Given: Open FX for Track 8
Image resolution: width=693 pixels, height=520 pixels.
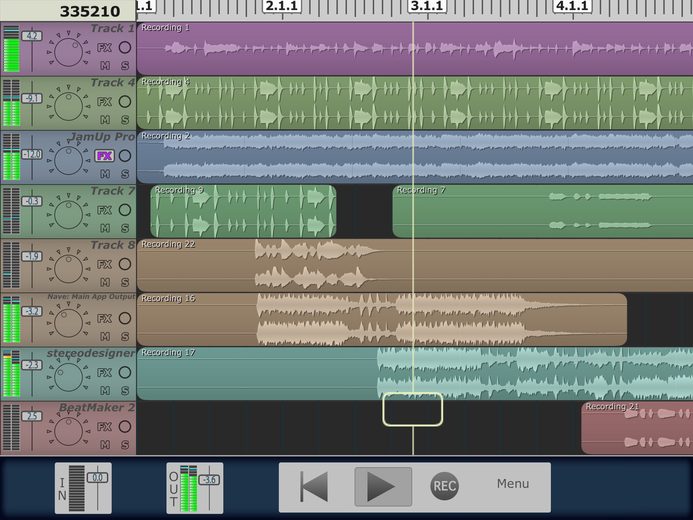Looking at the screenshot, I should pos(104,264).
